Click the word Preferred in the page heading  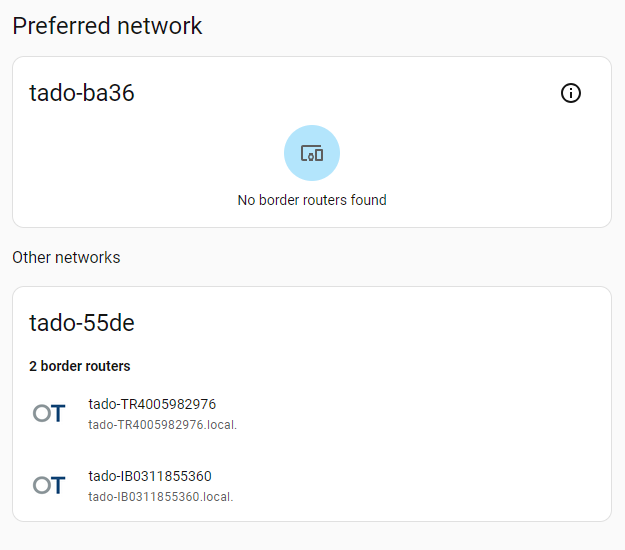point(58,26)
